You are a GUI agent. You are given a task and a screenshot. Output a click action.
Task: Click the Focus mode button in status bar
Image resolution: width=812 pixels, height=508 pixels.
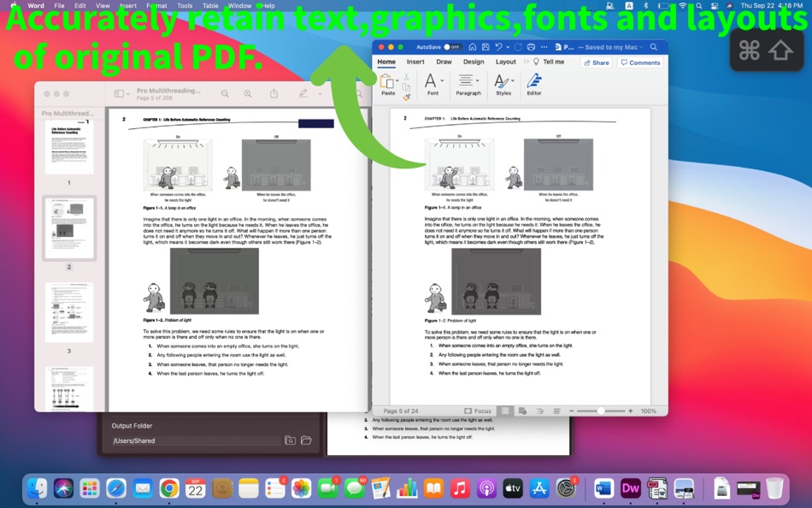coord(478,411)
